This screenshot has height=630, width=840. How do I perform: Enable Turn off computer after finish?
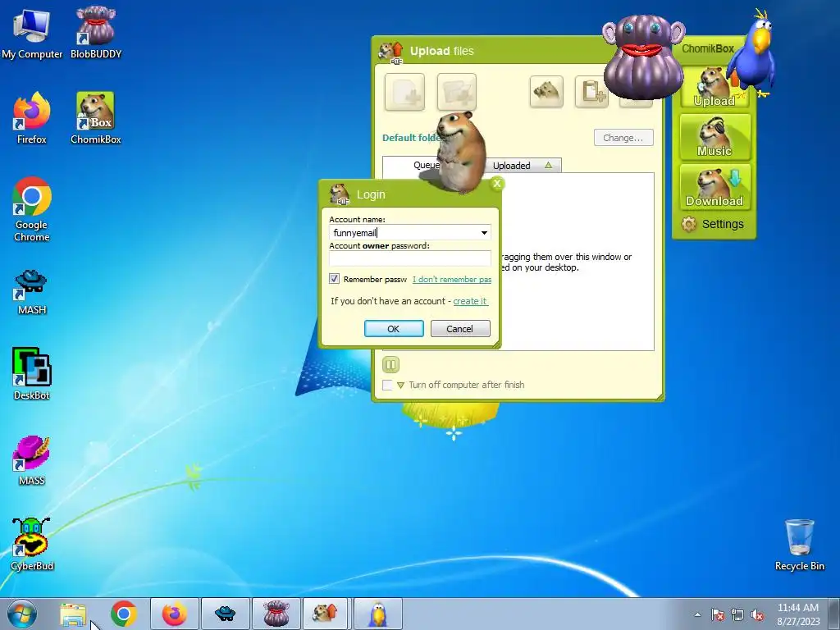(x=387, y=386)
